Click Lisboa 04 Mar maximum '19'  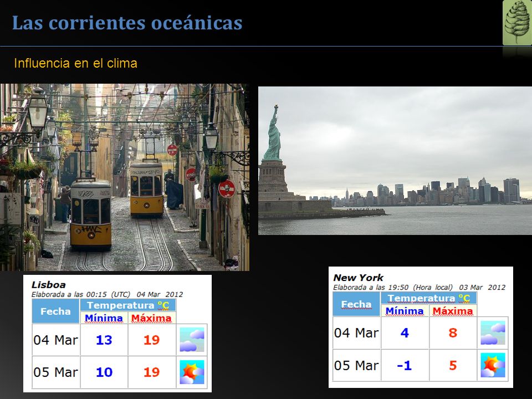[152, 340]
